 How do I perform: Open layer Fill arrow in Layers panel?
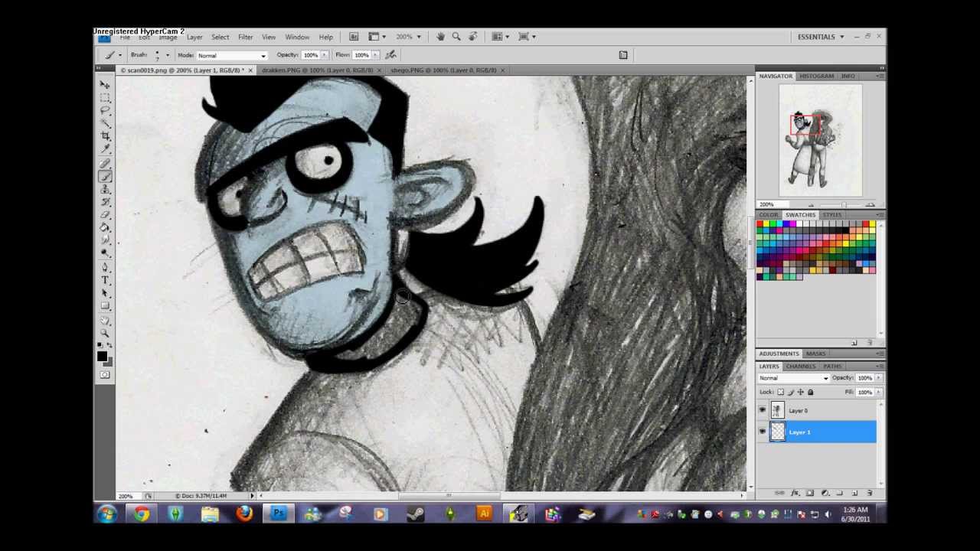point(879,393)
